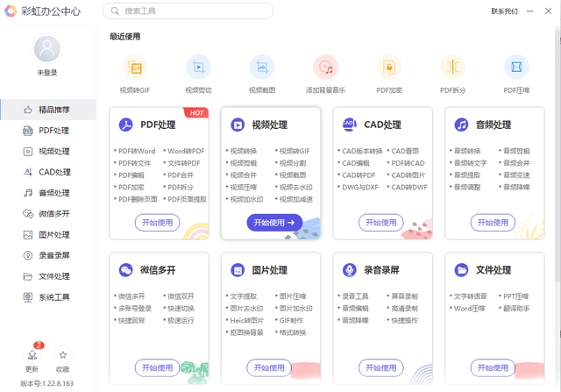Click 开始使用 on the 微信多开 card

[x=158, y=367]
